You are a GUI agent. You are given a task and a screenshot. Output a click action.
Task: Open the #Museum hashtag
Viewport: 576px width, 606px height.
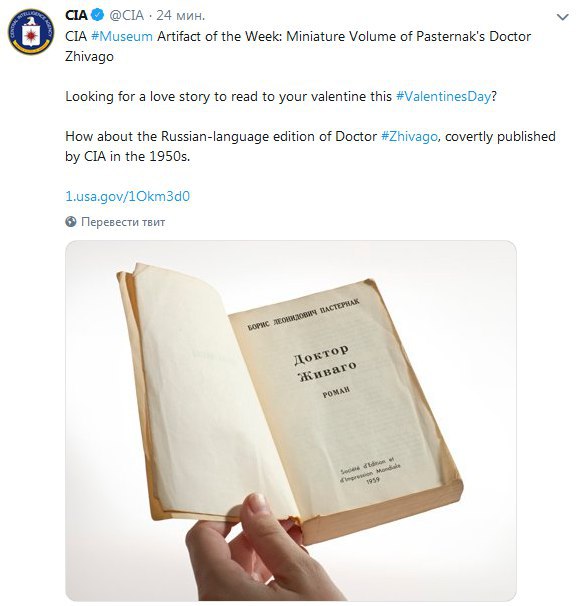coord(122,36)
